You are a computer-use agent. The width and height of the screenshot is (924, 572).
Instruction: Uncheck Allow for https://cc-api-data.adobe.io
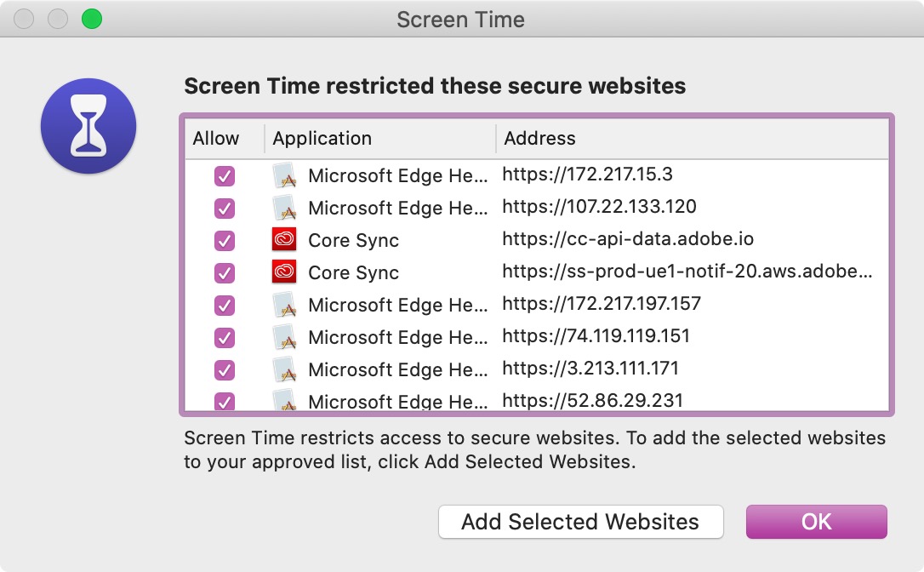click(225, 241)
